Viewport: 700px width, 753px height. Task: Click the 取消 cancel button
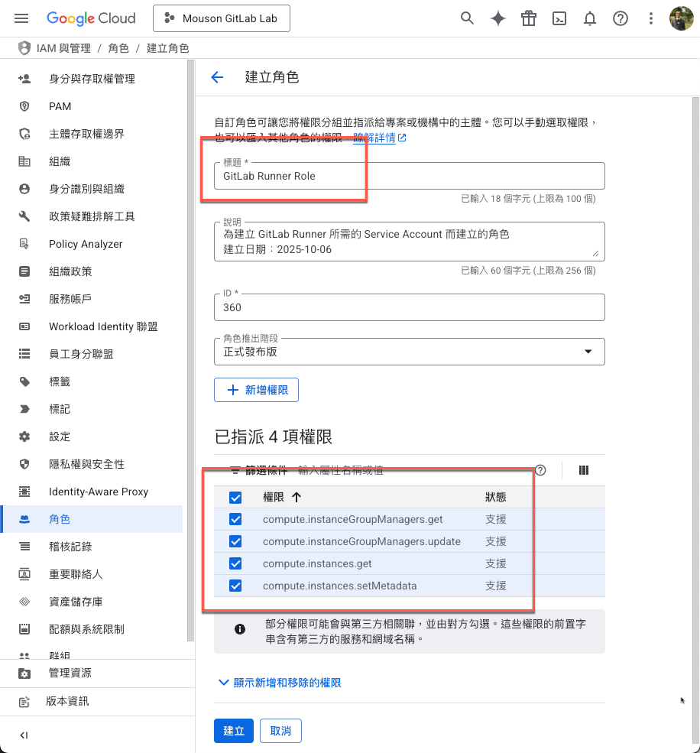281,731
